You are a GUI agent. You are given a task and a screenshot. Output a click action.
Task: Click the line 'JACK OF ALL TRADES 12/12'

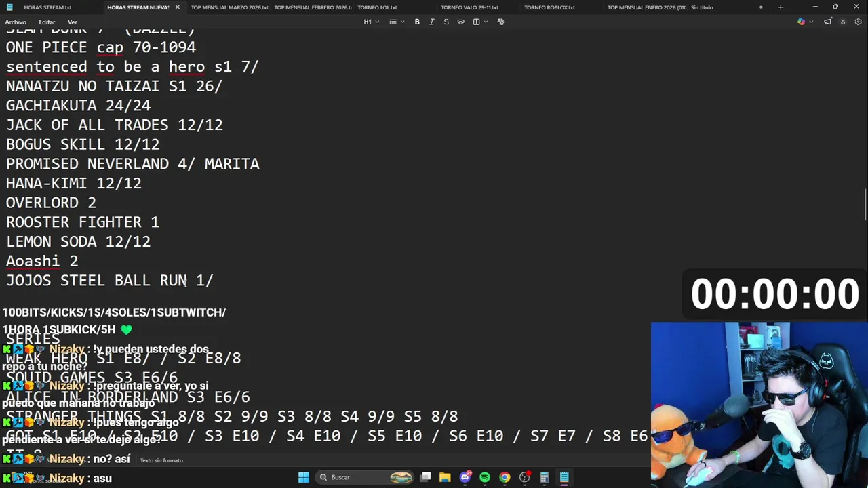115,125
